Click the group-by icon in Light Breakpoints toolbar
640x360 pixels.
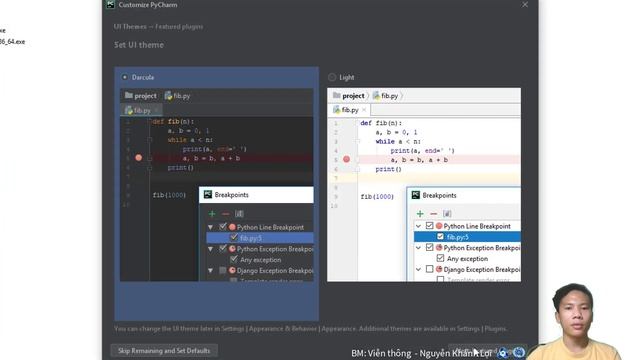pos(447,213)
